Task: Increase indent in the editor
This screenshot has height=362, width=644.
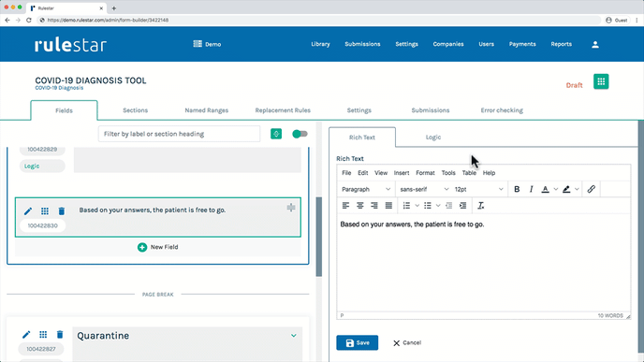Action: pyautogui.click(x=462, y=206)
